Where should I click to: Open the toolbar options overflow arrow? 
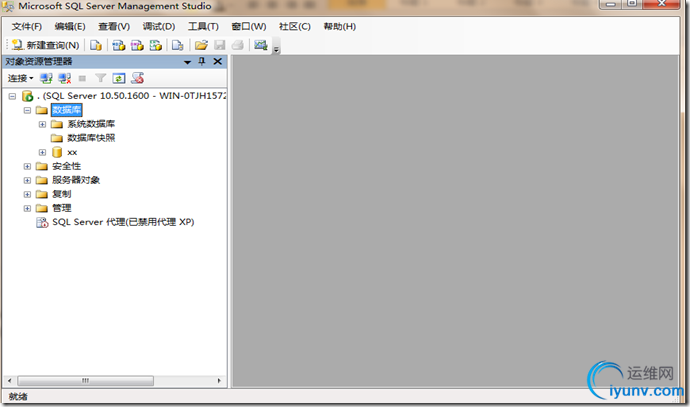click(276, 49)
